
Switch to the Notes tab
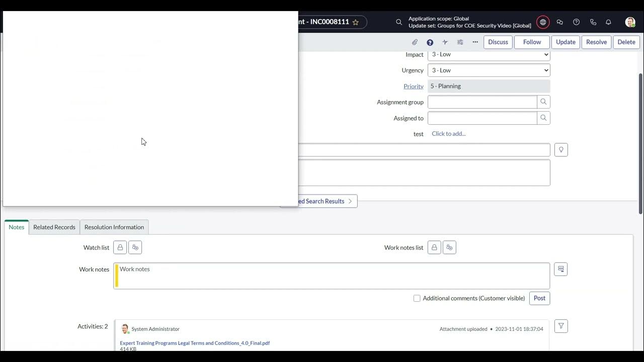pos(17,227)
